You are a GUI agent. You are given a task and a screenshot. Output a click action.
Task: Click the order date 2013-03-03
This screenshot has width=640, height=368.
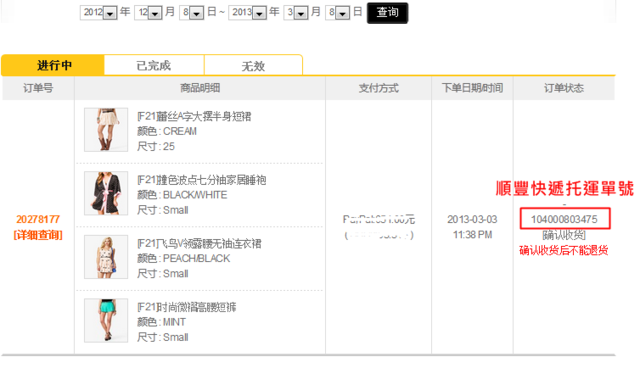tap(472, 219)
